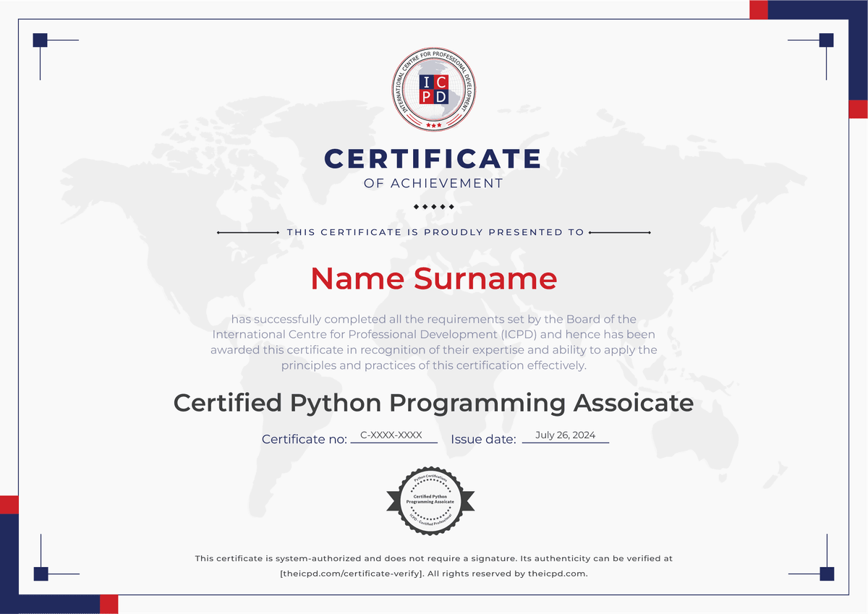Select the red "Name Surname" recipient text
This screenshot has width=868, height=614.
(x=434, y=278)
